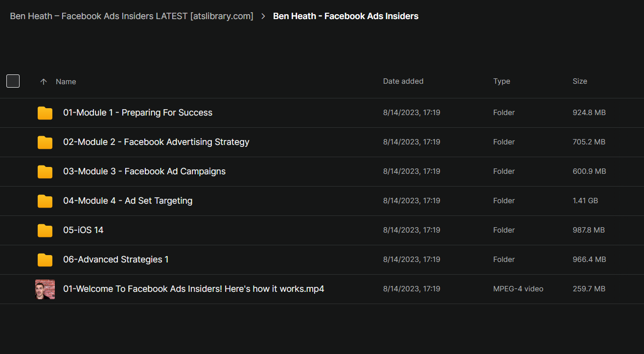The height and width of the screenshot is (354, 644).
Task: Sort the list by Size column
Action: pyautogui.click(x=580, y=81)
